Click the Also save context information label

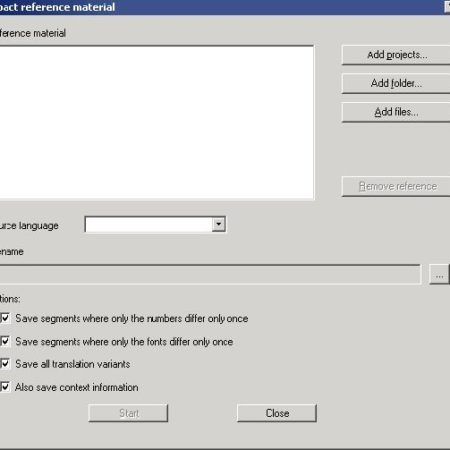(x=77, y=387)
